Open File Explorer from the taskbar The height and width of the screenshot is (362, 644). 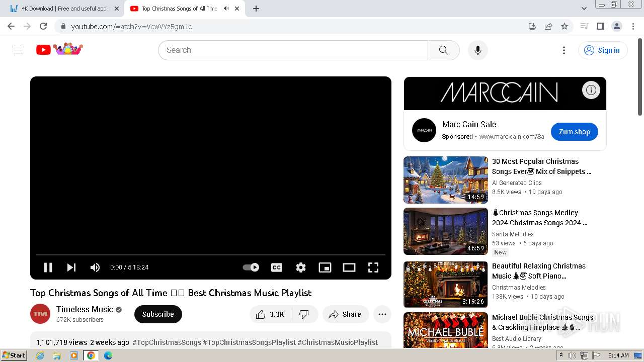[57, 355]
